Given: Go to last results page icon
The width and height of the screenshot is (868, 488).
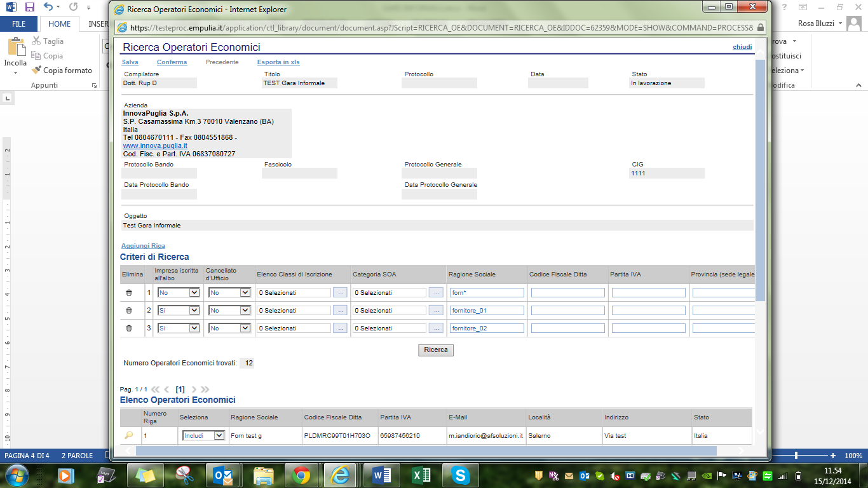Looking at the screenshot, I should click(x=205, y=390).
